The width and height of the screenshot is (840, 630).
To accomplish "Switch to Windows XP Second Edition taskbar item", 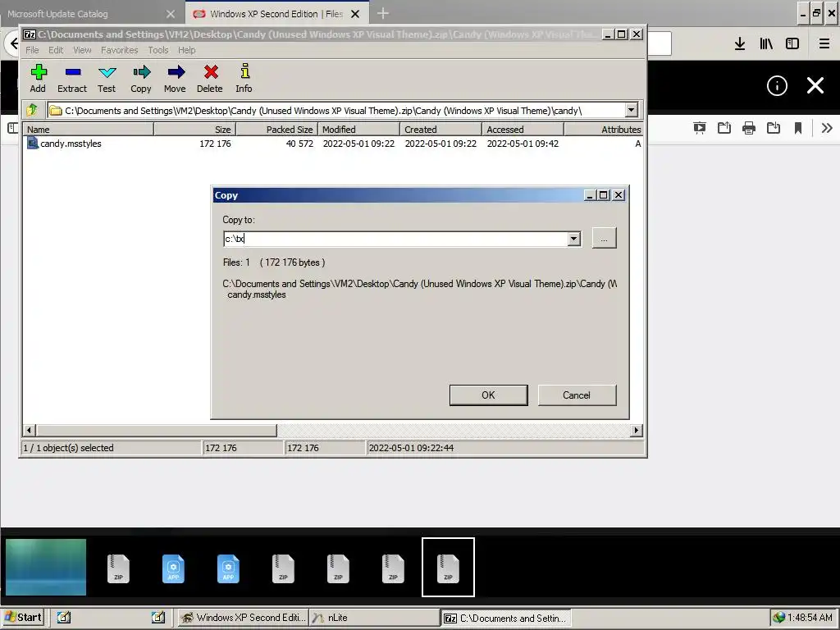I will coord(243,618).
